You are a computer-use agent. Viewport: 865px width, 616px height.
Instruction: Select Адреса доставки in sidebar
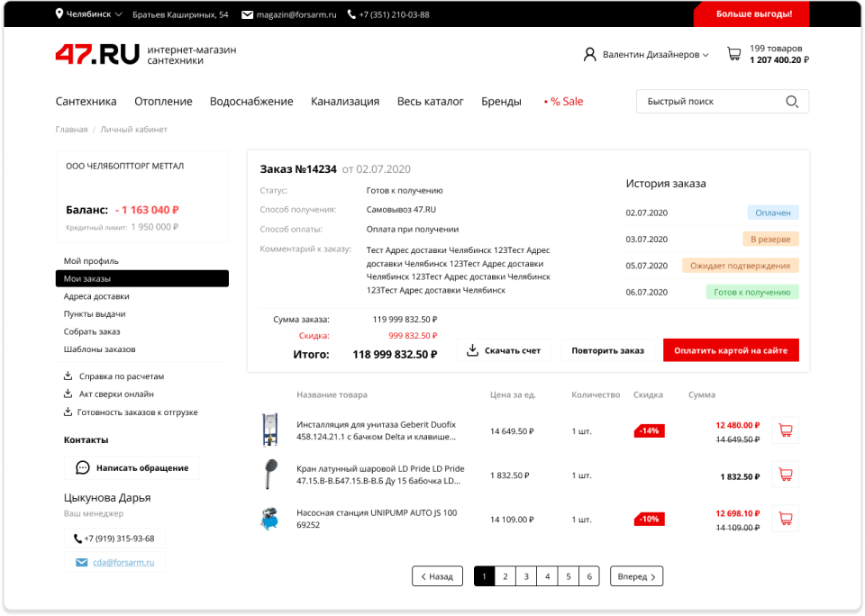pyautogui.click(x=96, y=296)
